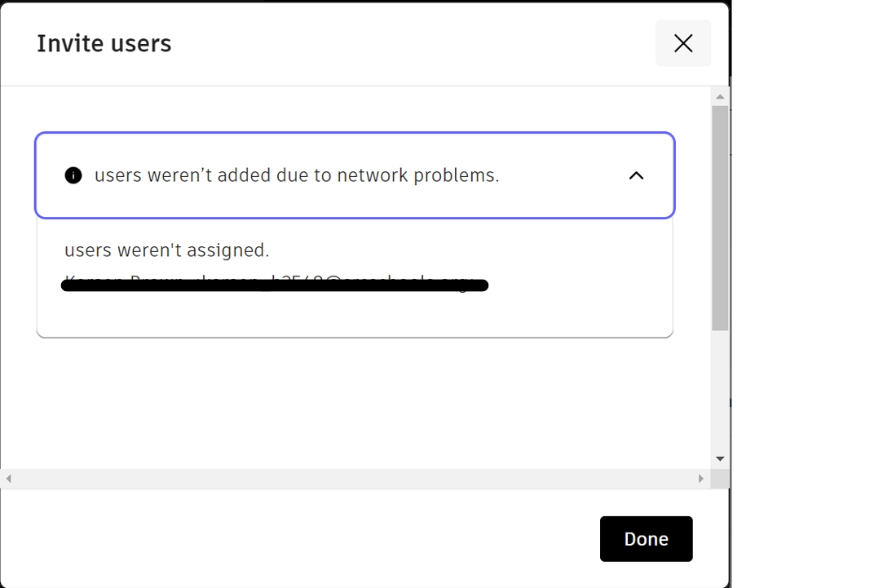This screenshot has height=588, width=874.
Task: Select the redacted Karson Brown user entry
Action: coord(274,284)
